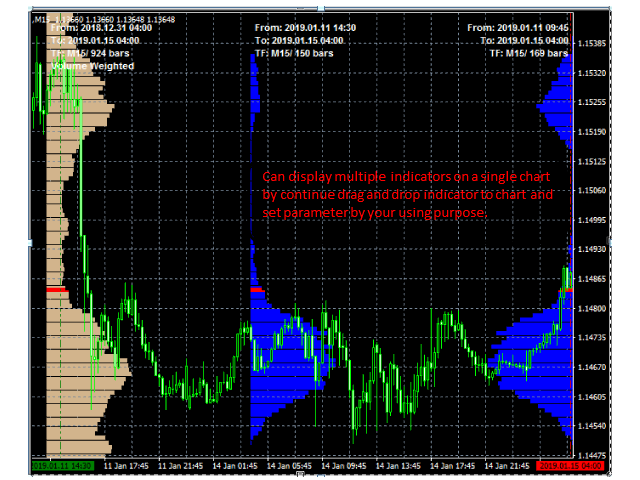Click the red POC line on middle blue profile
The width and height of the screenshot is (640, 480).
257,290
